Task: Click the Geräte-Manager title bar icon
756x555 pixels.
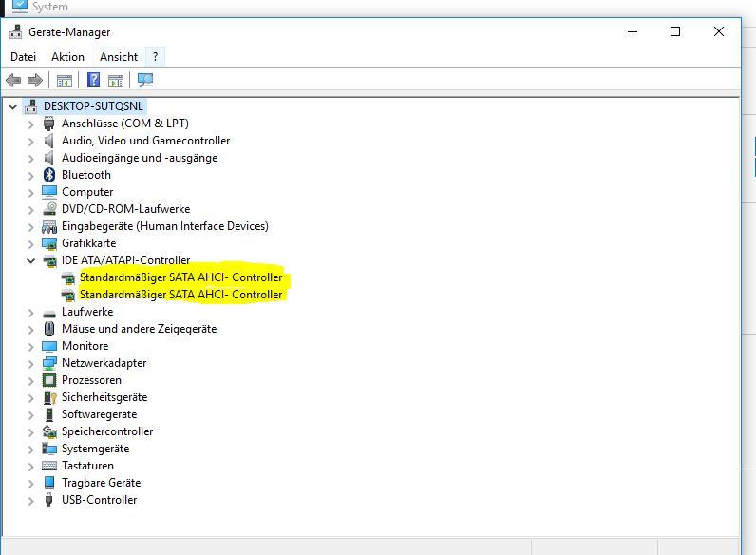Action: coord(15,31)
